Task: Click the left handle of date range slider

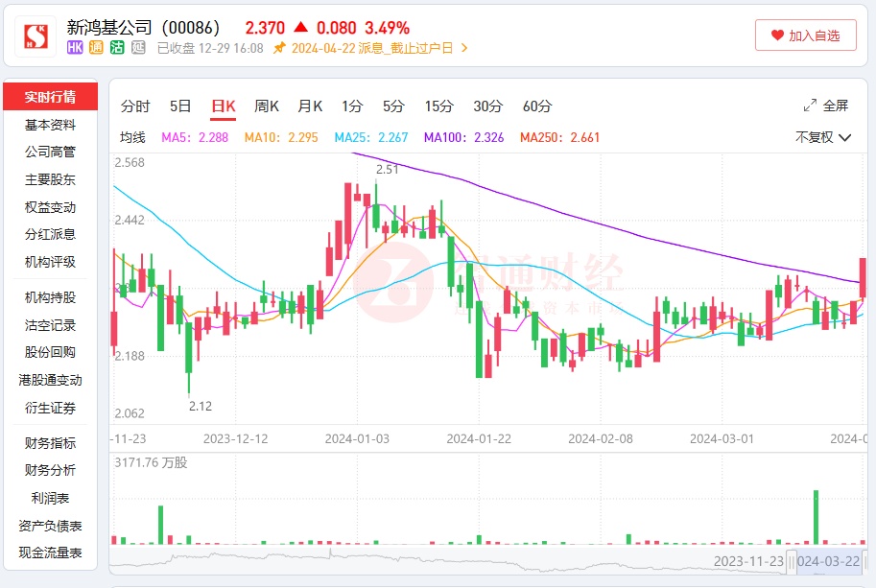Action: click(792, 561)
